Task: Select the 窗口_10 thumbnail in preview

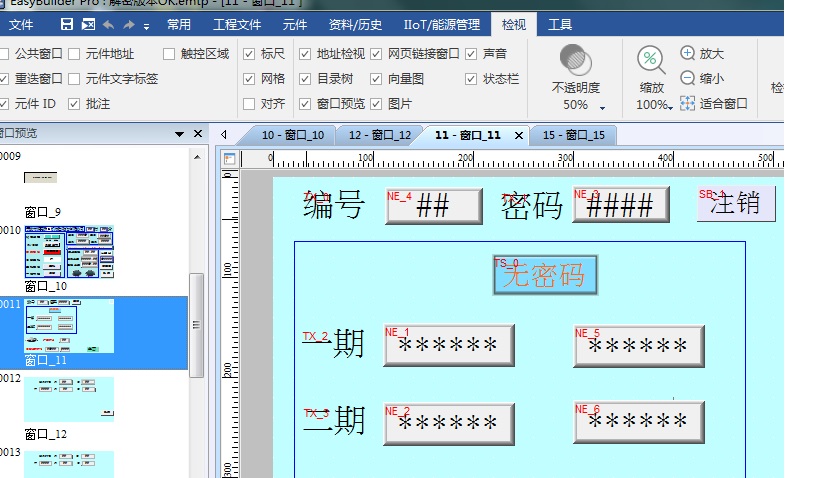Action: 69,252
